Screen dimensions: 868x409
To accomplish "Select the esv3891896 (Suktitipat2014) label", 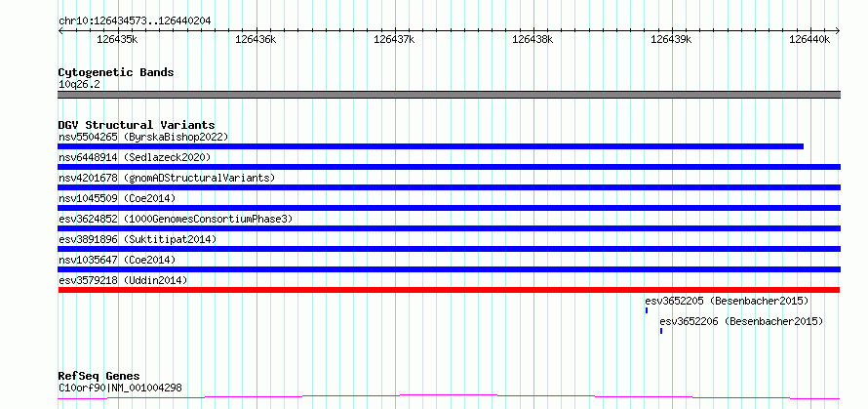I will [138, 239].
